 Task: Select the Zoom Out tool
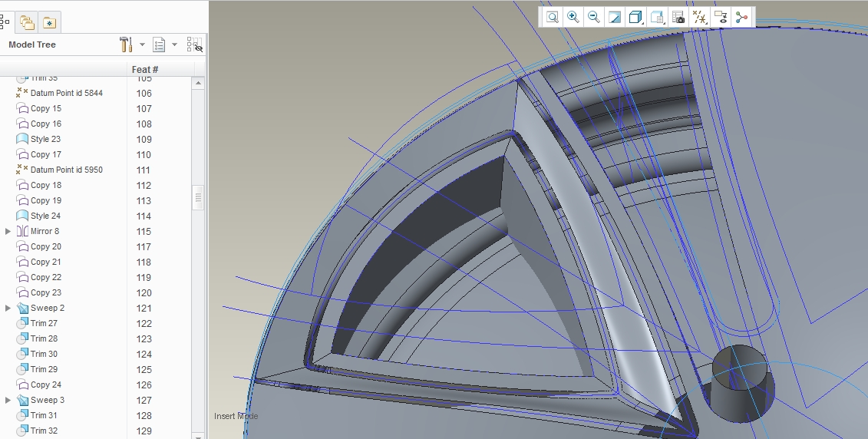pyautogui.click(x=593, y=17)
